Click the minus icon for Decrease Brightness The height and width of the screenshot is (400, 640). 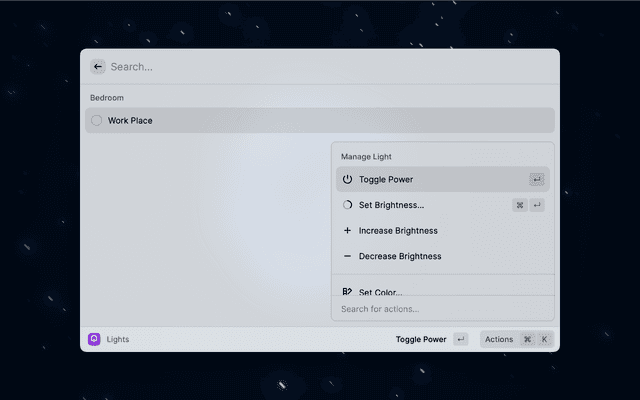347,256
